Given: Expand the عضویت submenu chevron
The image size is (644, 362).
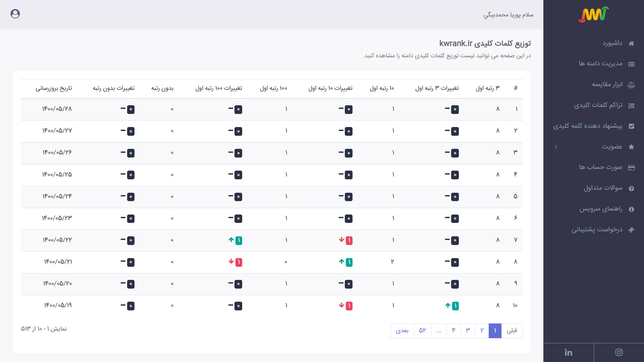Looking at the screenshot, I should (x=556, y=147).
